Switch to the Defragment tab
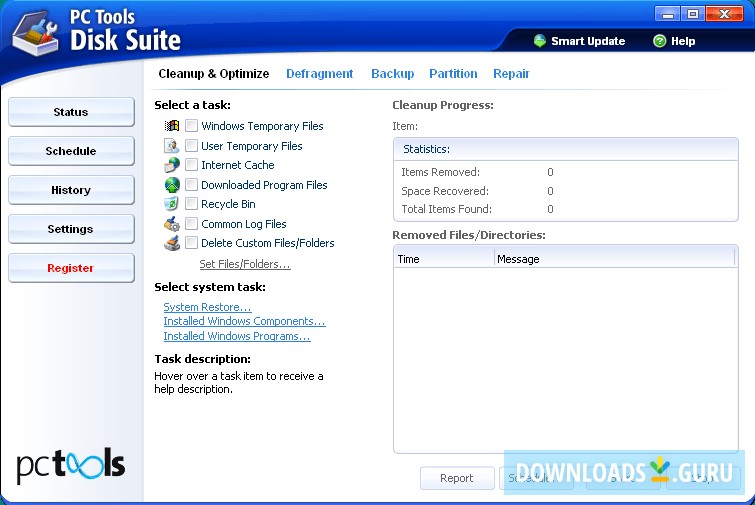The width and height of the screenshot is (755, 505). [x=320, y=74]
